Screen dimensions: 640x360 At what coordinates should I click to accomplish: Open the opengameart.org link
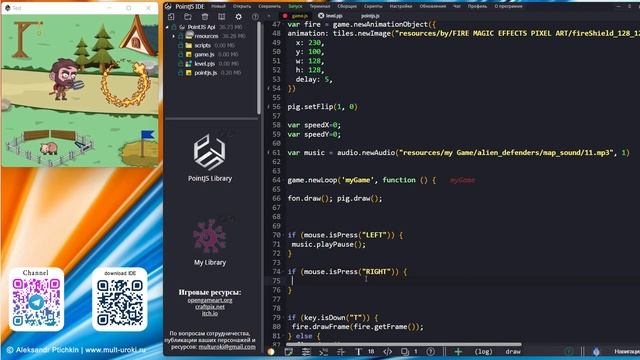[x=210, y=300]
